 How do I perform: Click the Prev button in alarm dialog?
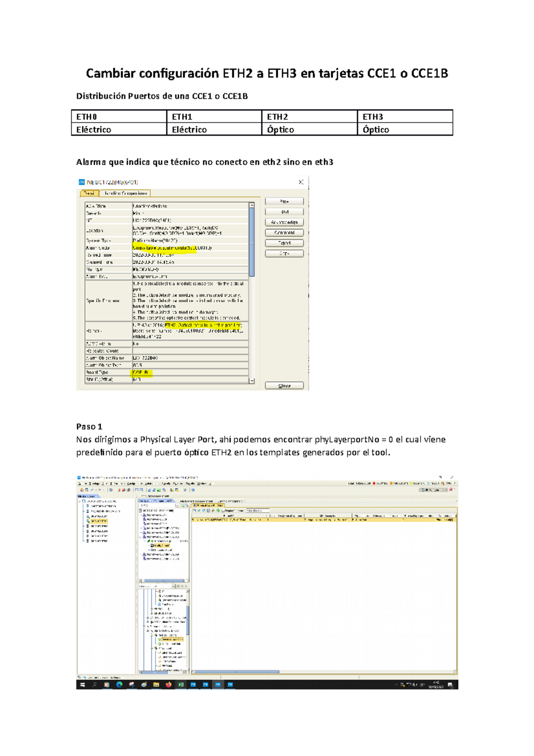pyautogui.click(x=284, y=201)
